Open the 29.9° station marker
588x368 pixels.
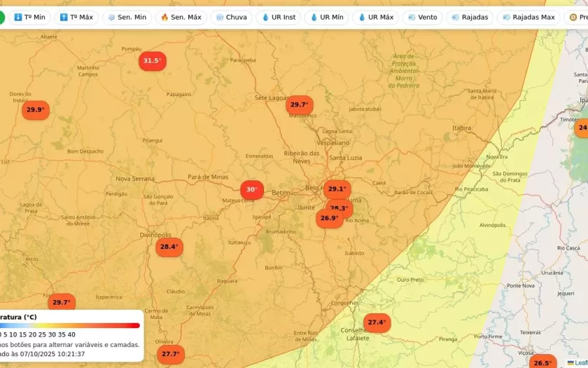coord(35,110)
